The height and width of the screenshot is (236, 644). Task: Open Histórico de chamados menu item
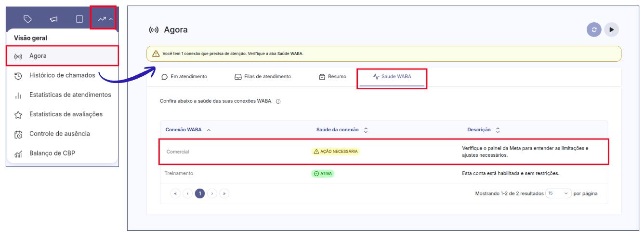click(x=62, y=75)
